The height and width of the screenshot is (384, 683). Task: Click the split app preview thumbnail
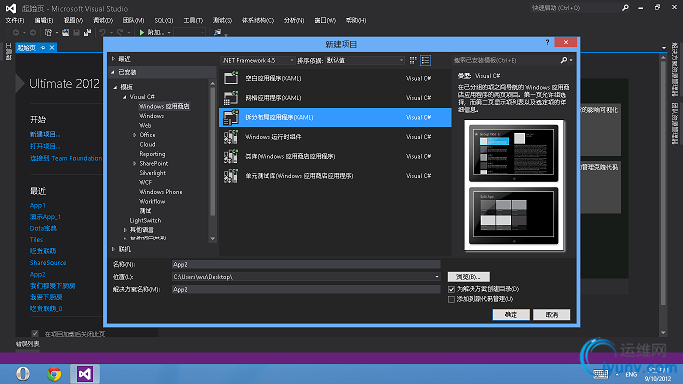pyautogui.click(x=514, y=185)
